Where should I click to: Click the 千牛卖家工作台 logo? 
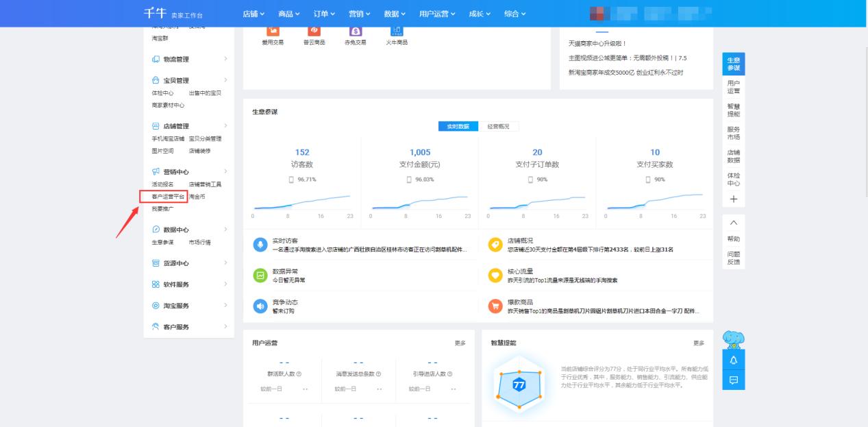point(158,12)
